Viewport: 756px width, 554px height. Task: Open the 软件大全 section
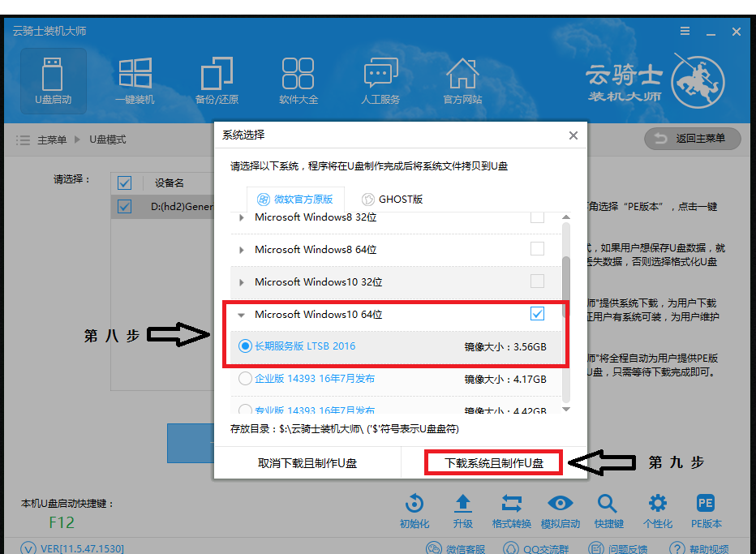[299, 81]
